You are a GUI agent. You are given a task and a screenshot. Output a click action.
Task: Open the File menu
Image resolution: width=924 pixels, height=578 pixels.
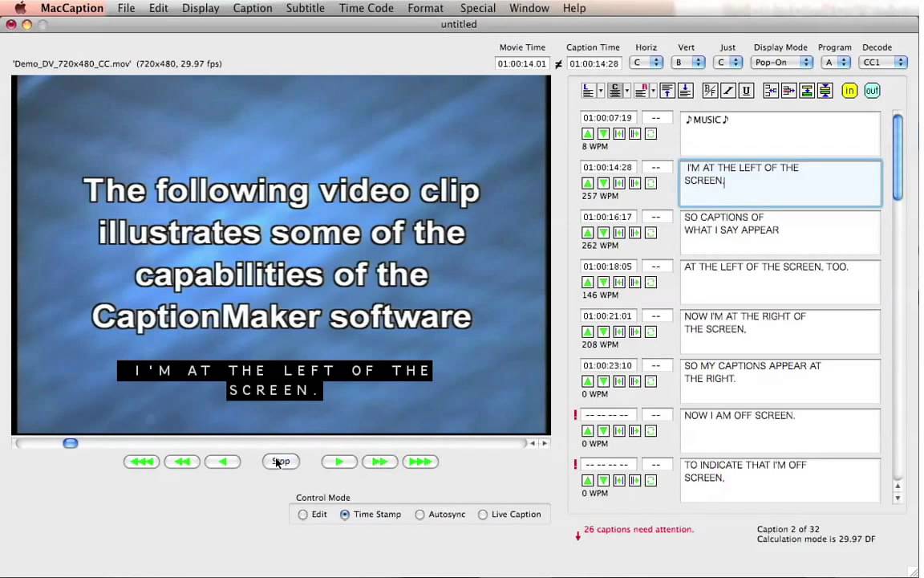pyautogui.click(x=126, y=8)
